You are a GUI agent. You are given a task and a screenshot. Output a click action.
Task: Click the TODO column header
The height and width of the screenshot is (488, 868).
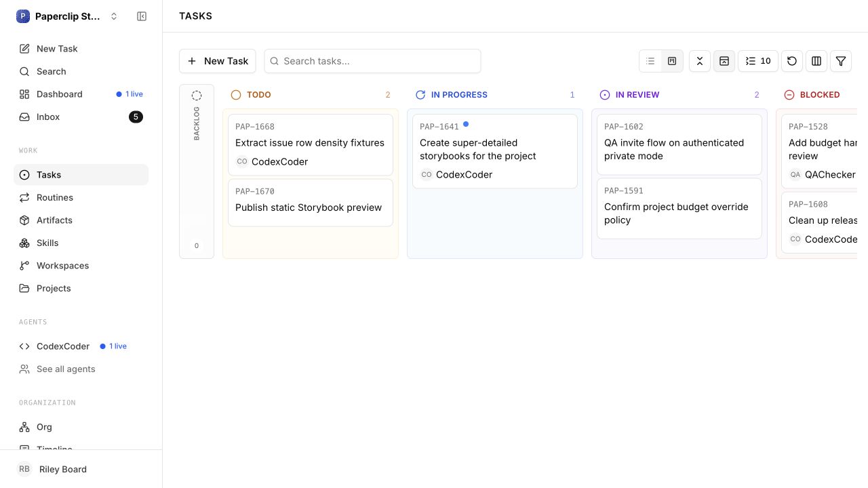[x=311, y=95]
